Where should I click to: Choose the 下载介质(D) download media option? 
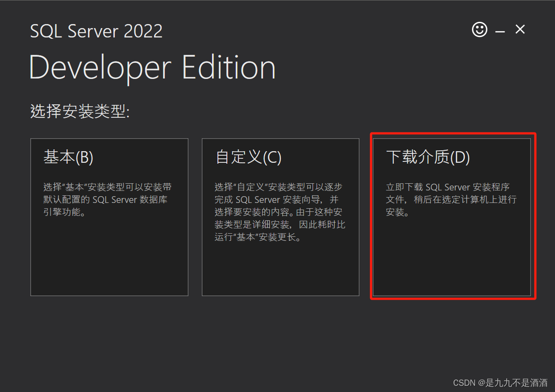452,217
